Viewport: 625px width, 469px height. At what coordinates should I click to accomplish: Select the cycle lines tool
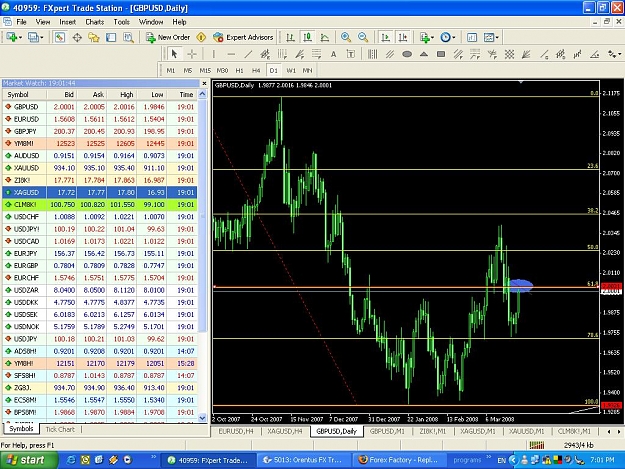[372, 54]
